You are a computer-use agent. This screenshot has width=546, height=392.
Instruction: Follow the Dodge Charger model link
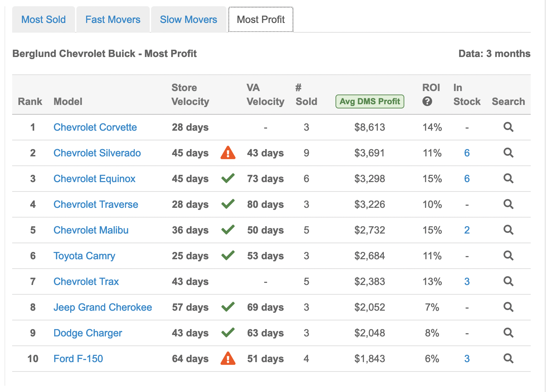88,333
